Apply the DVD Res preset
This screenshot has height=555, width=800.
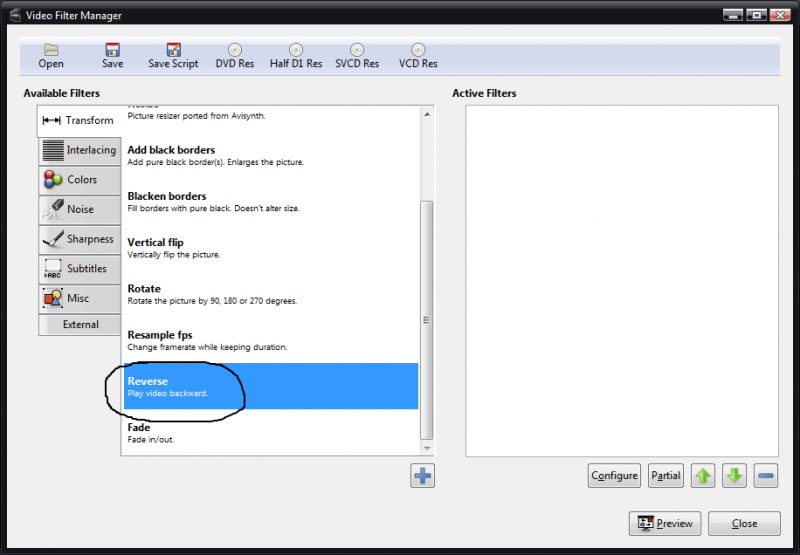point(234,50)
